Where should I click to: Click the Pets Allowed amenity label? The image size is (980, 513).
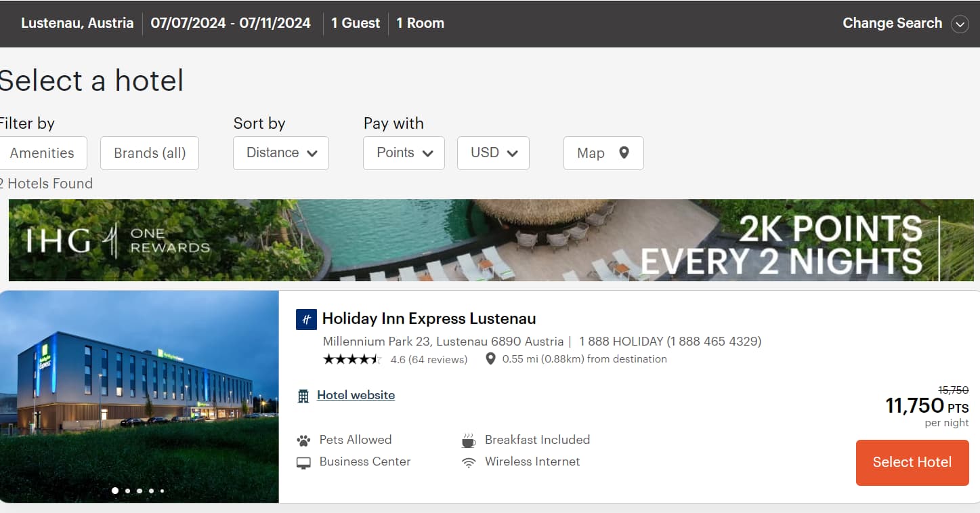click(356, 440)
